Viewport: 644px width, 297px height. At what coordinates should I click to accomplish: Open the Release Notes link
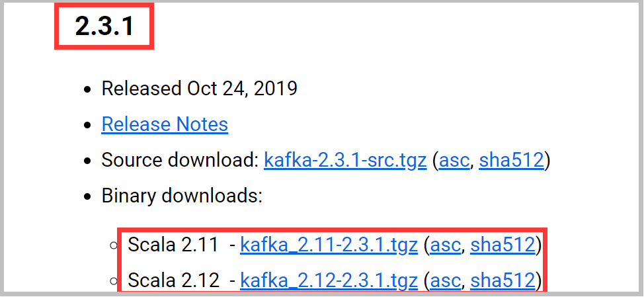165,124
